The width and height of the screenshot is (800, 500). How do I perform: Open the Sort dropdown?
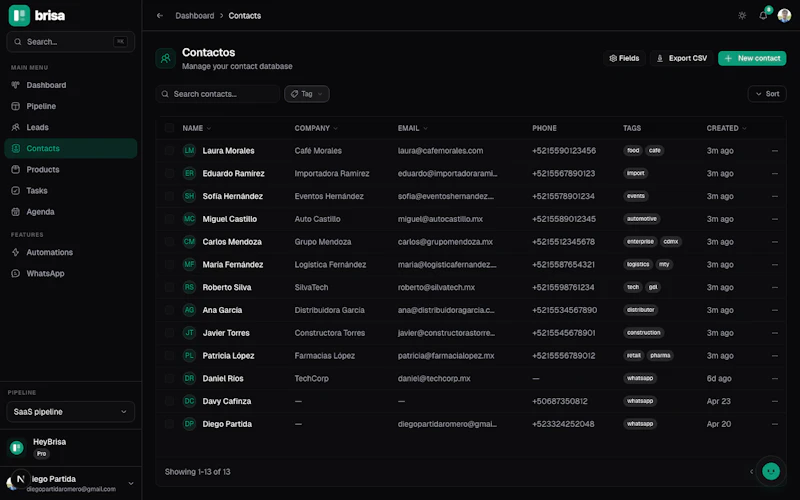[767, 94]
